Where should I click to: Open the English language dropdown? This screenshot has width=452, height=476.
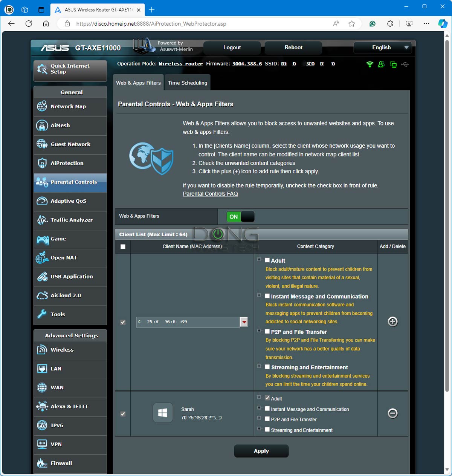(383, 47)
